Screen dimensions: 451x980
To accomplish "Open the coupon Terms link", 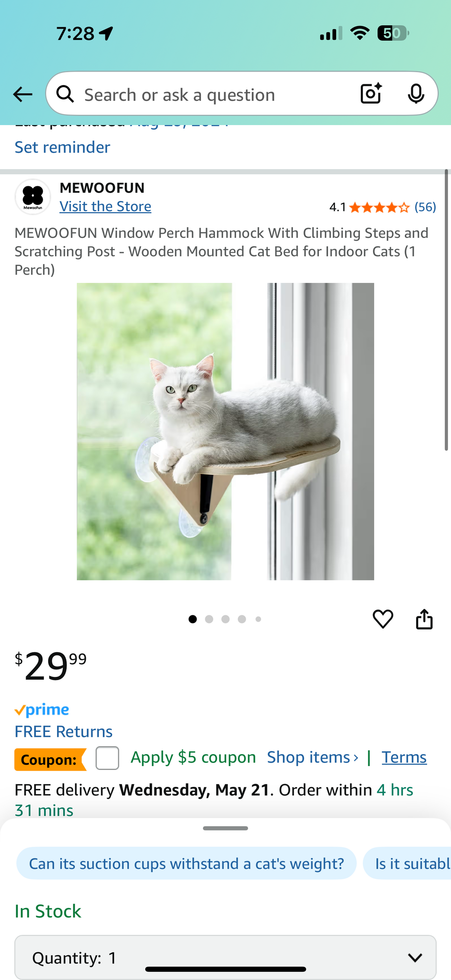I will (x=404, y=757).
